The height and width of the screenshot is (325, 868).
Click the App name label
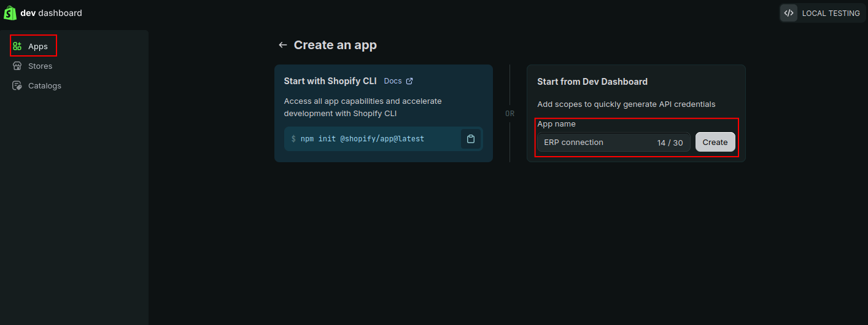point(556,124)
